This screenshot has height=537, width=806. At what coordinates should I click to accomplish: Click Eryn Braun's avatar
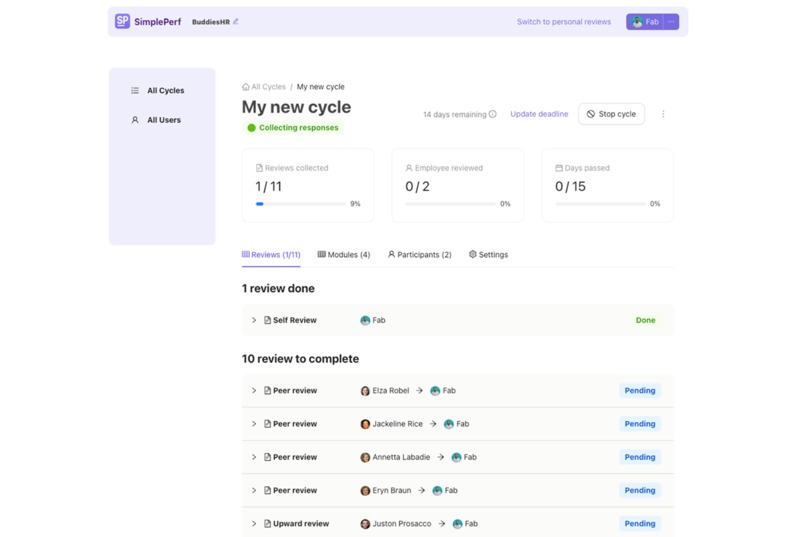click(x=365, y=491)
